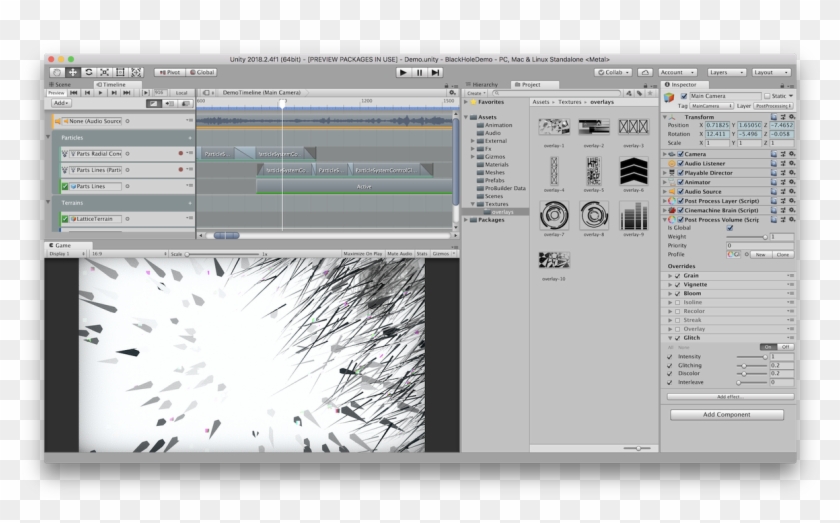Open Audio Source component gear menu
Viewport: 840px width, 523px height.
[x=792, y=191]
